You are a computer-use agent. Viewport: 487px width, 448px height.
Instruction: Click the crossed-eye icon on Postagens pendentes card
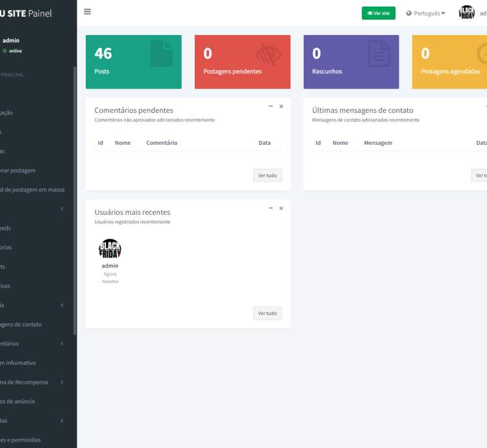[x=268, y=55]
